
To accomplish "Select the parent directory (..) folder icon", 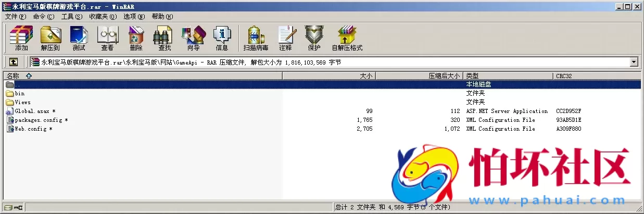I will tap(9, 84).
